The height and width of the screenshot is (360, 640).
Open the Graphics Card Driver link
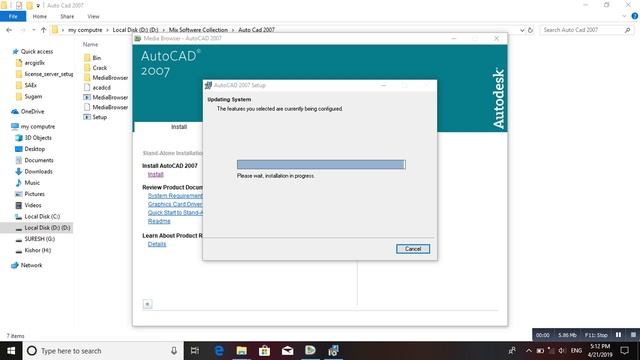(x=175, y=204)
